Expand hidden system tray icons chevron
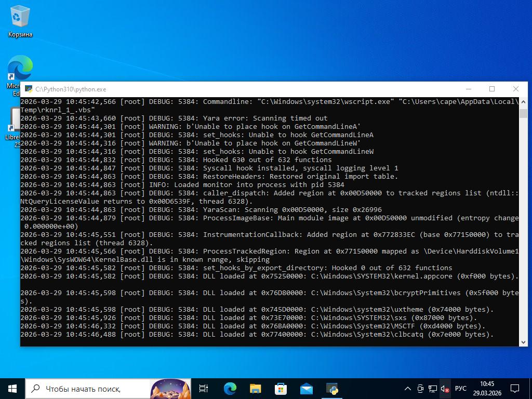The height and width of the screenshot is (399, 532). point(408,389)
